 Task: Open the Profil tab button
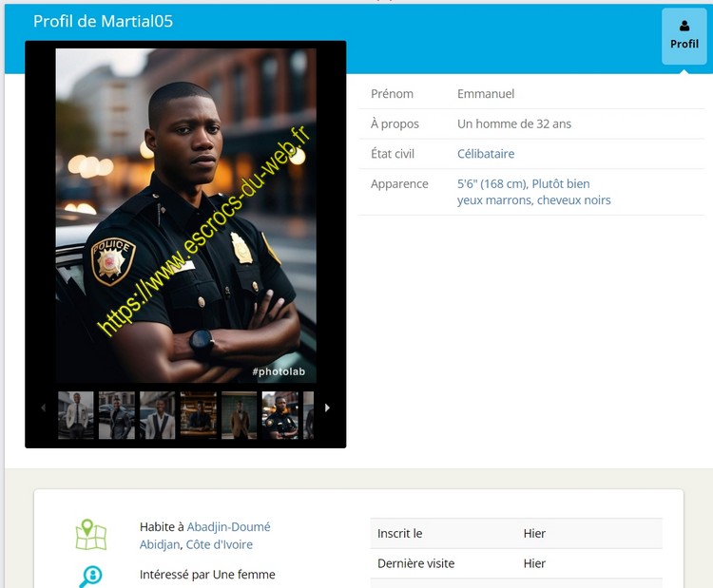point(684,36)
